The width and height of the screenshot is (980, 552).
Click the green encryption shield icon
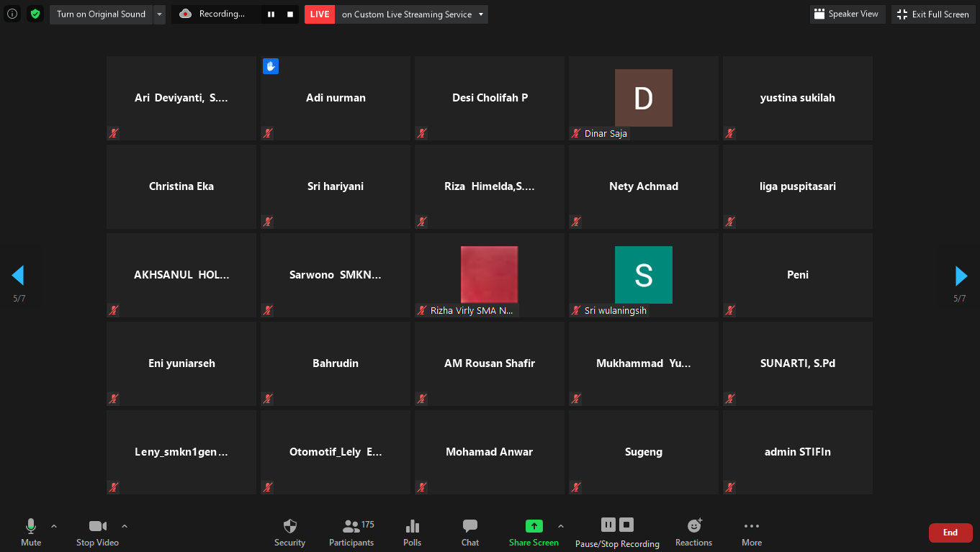35,14
